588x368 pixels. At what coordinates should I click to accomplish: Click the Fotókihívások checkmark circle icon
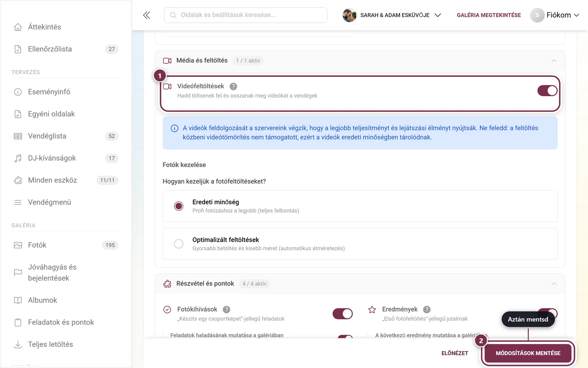167,310
